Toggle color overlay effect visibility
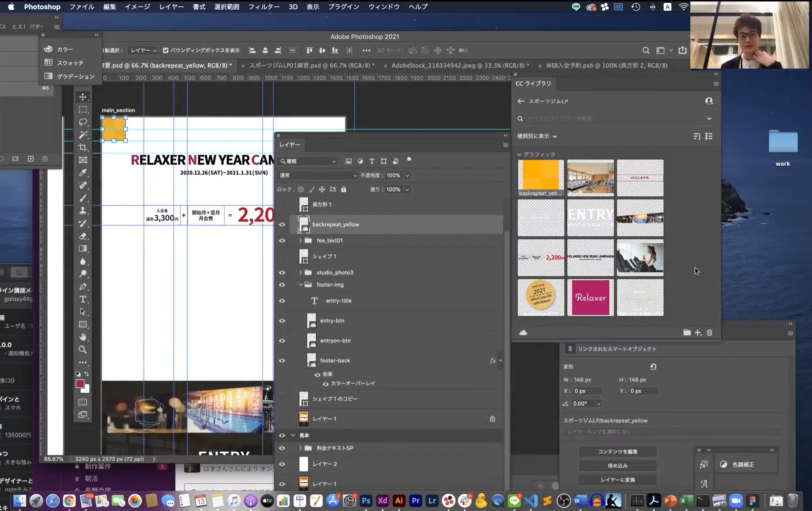The height and width of the screenshot is (511, 812). tap(326, 384)
